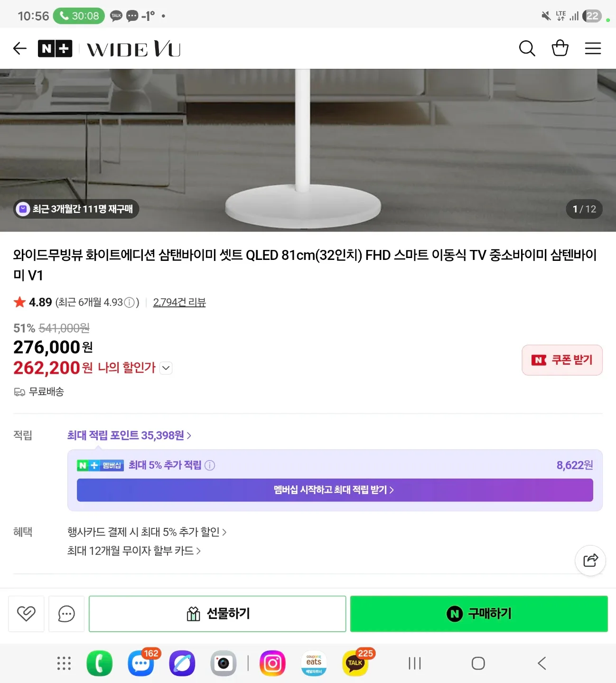Open the search magnifier icon
The image size is (616, 683).
click(x=527, y=48)
